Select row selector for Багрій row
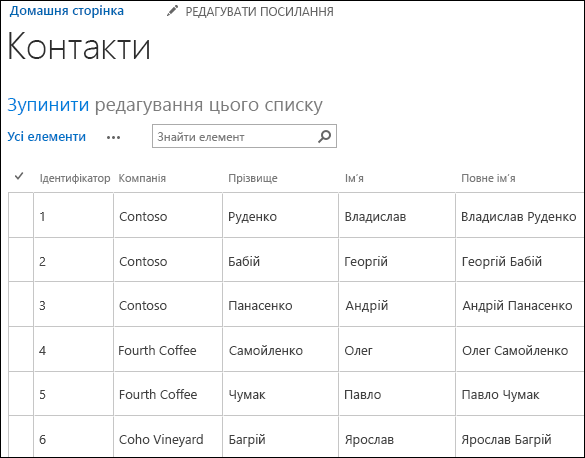Viewport: 585px width, 458px height. tap(21, 437)
